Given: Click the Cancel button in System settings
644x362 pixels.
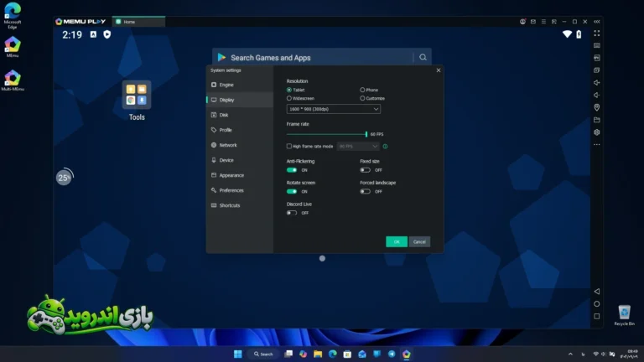Looking at the screenshot, I should tap(419, 241).
